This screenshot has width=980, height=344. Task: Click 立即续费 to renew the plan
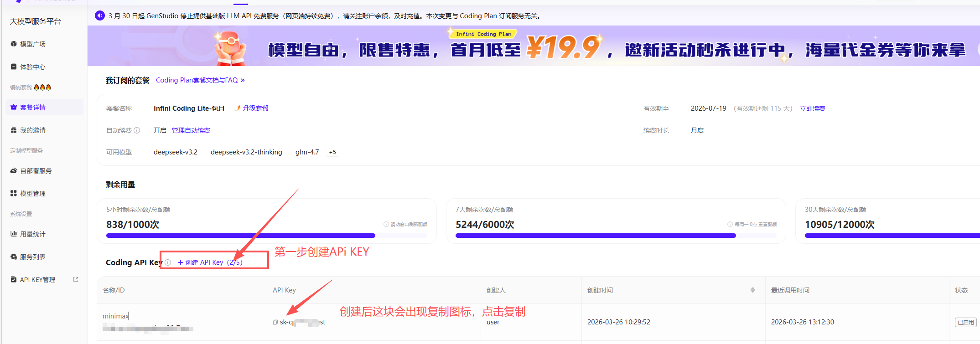point(812,108)
